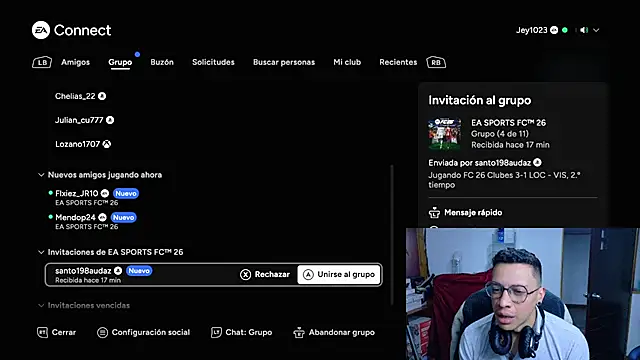Click the Jey1023 username

pyautogui.click(x=531, y=30)
